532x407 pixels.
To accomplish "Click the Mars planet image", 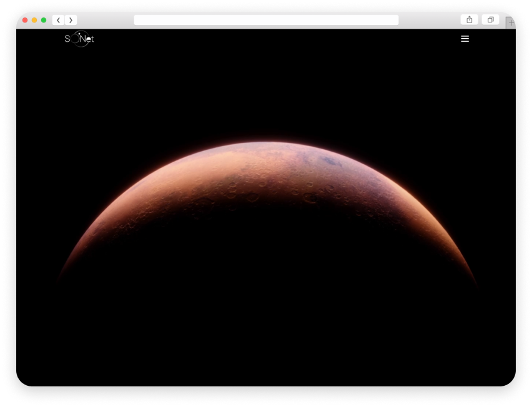I will pos(267,181).
